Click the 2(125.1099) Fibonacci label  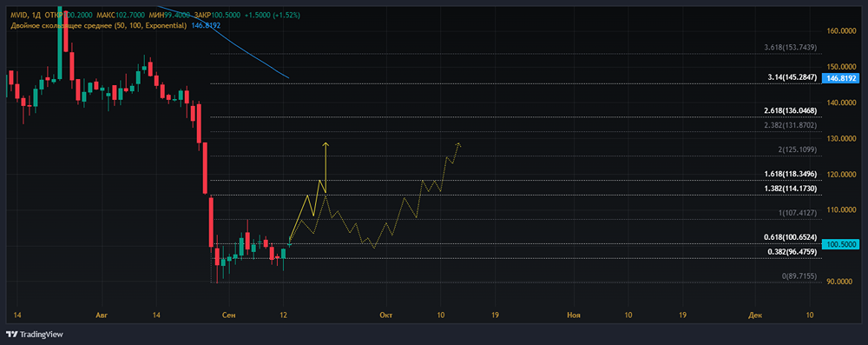click(796, 149)
